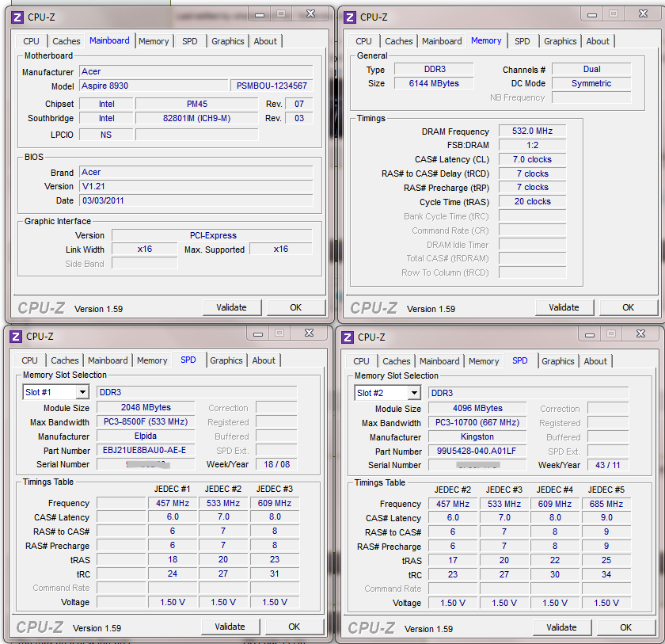Screen dimensions: 665x644
Task: Click the CPU-Z logo icon in the Mainboard window title bar
Action: tap(17, 17)
